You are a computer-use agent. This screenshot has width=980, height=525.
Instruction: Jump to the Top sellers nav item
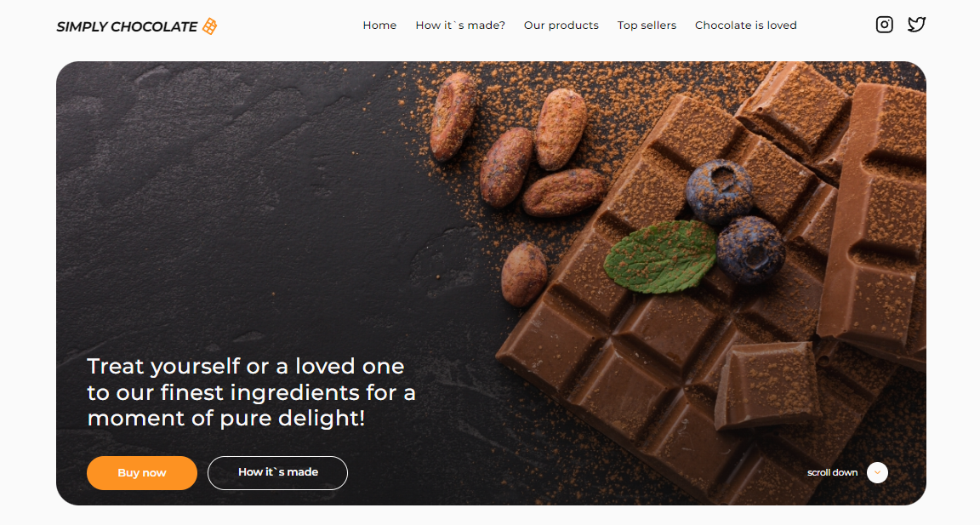tap(647, 25)
